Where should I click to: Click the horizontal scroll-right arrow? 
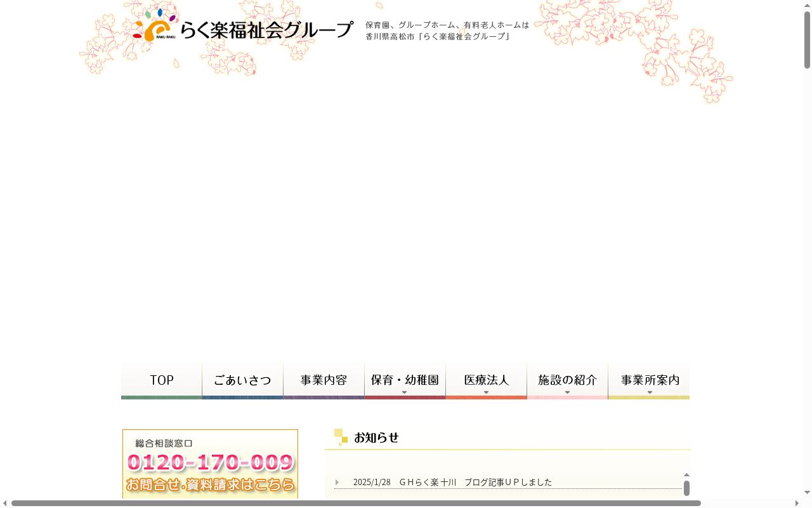pos(797,504)
